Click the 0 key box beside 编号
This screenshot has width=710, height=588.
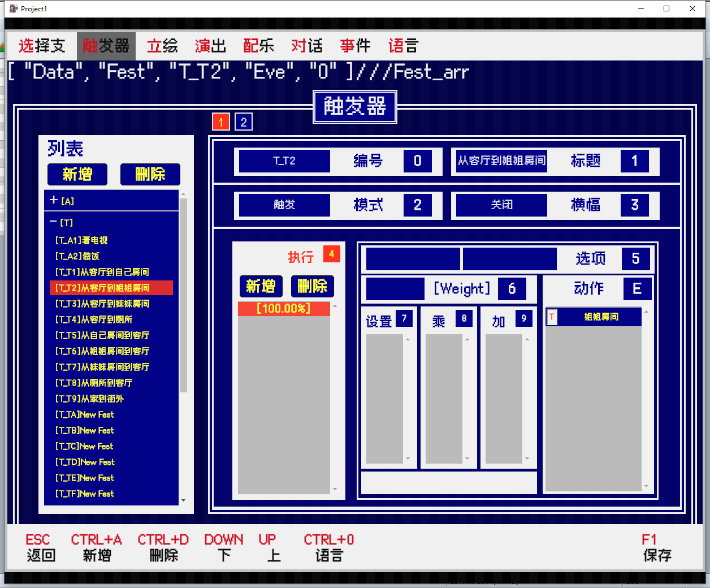coord(418,161)
